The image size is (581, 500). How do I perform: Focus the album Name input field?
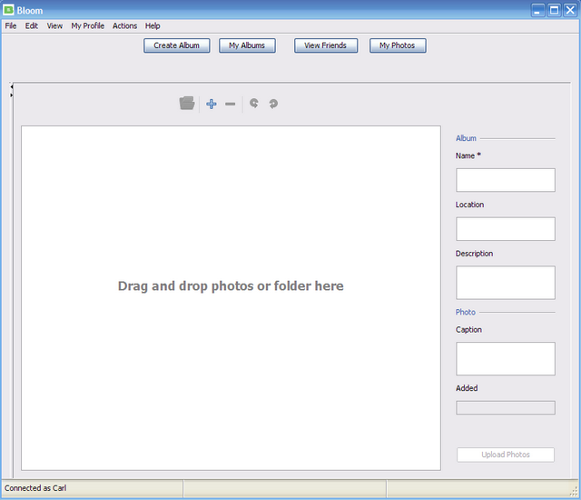[x=506, y=180]
